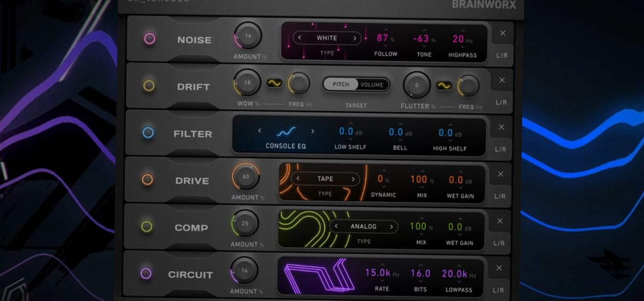Open the WHITE noise type selector
Image resolution: width=644 pixels, height=301 pixels.
(x=327, y=38)
